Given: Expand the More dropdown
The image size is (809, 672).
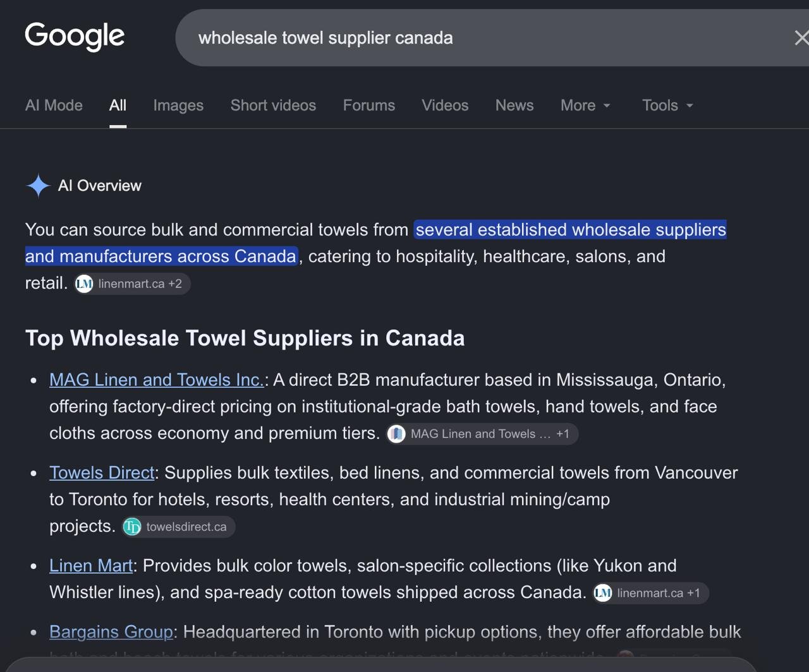Looking at the screenshot, I should coord(585,105).
